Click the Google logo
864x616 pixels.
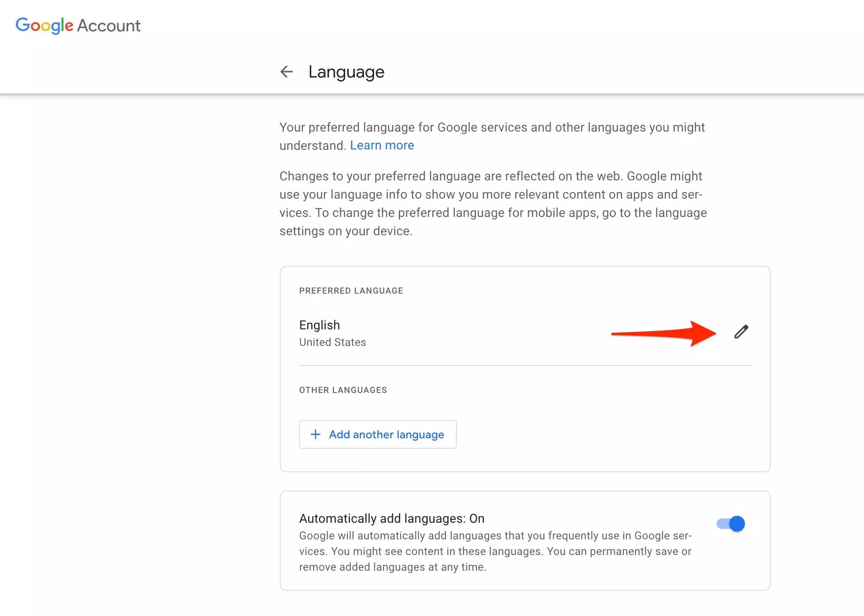(x=44, y=25)
